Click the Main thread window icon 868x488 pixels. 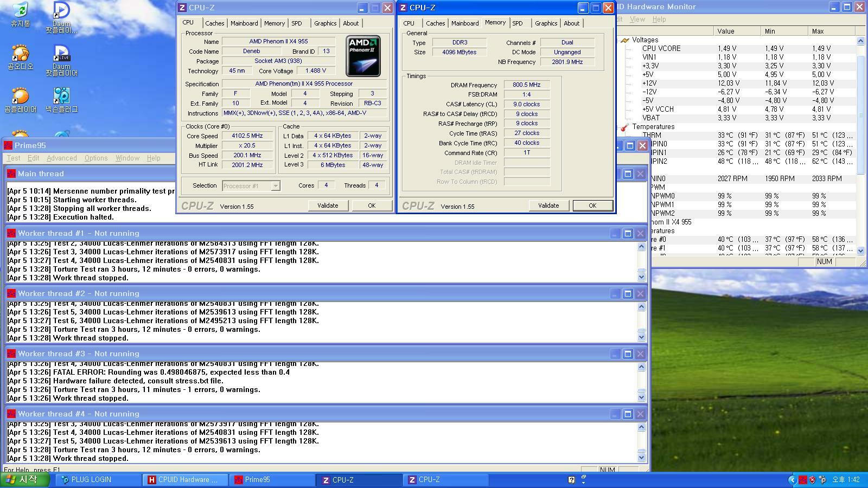pyautogui.click(x=11, y=174)
